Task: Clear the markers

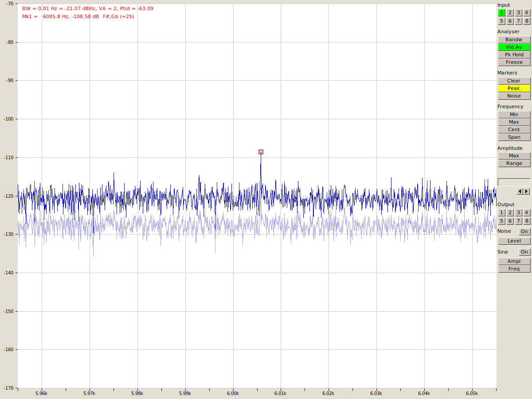Action: pos(514,81)
